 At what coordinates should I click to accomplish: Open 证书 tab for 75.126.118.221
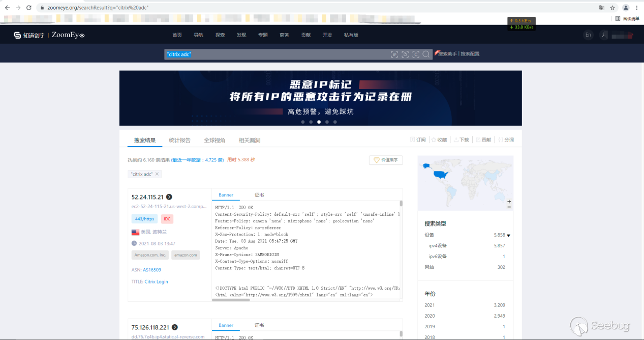[x=259, y=325]
